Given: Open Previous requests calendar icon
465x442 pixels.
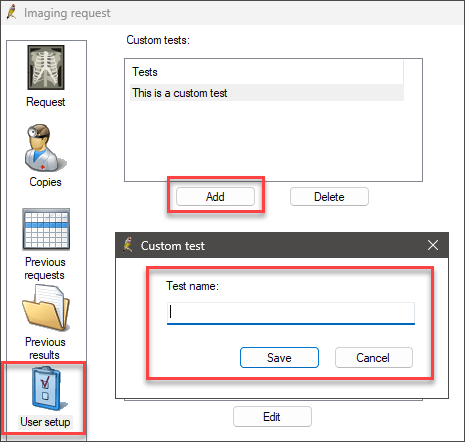Looking at the screenshot, I should point(46,229).
